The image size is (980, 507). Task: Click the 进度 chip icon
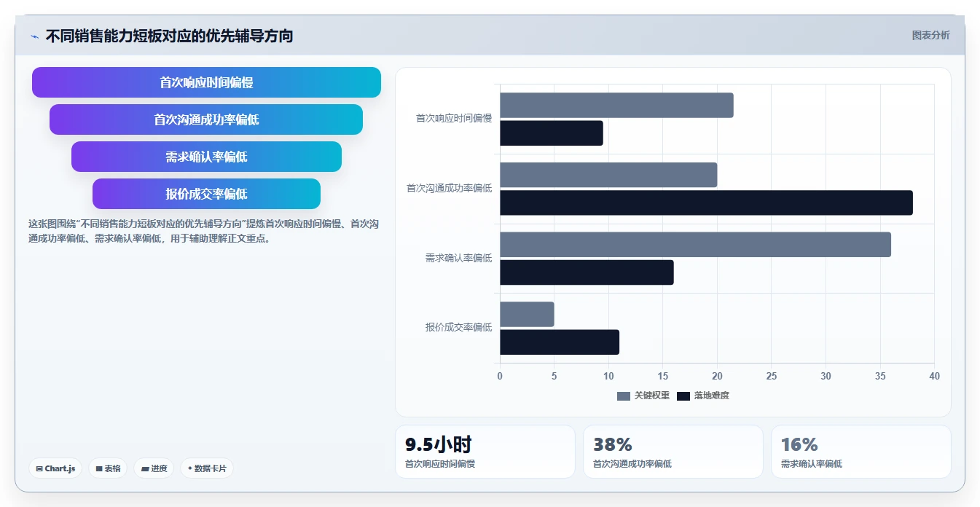[145, 469]
